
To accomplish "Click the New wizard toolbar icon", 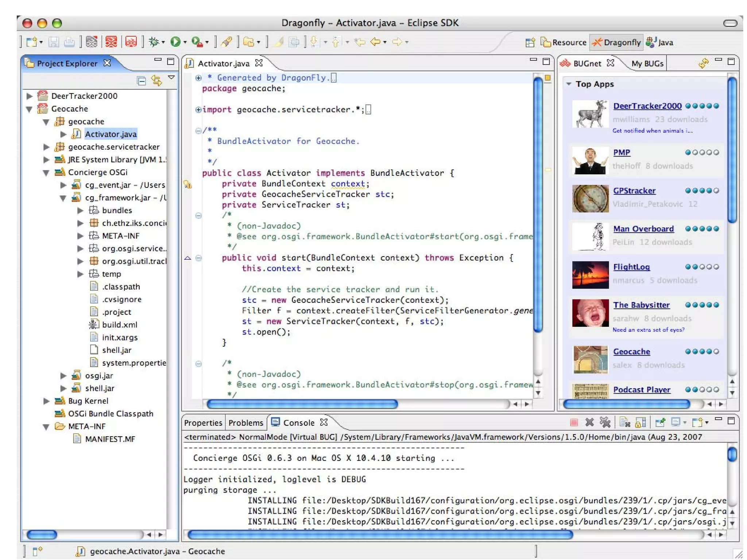I will click(x=32, y=42).
